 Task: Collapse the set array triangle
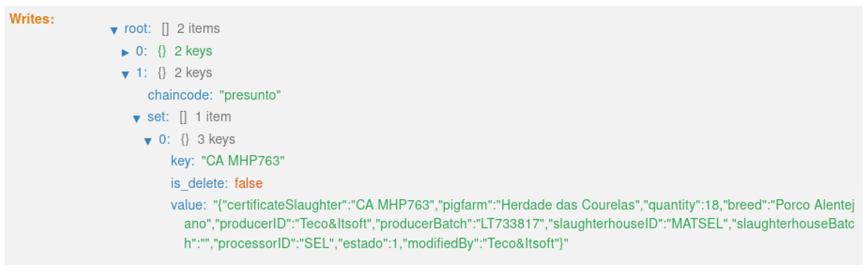click(x=136, y=118)
